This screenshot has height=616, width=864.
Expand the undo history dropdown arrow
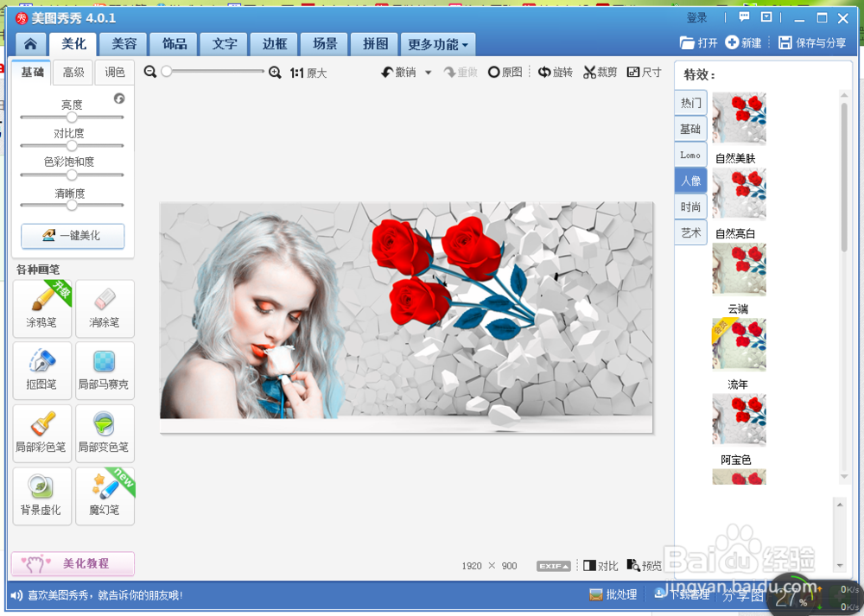[429, 73]
